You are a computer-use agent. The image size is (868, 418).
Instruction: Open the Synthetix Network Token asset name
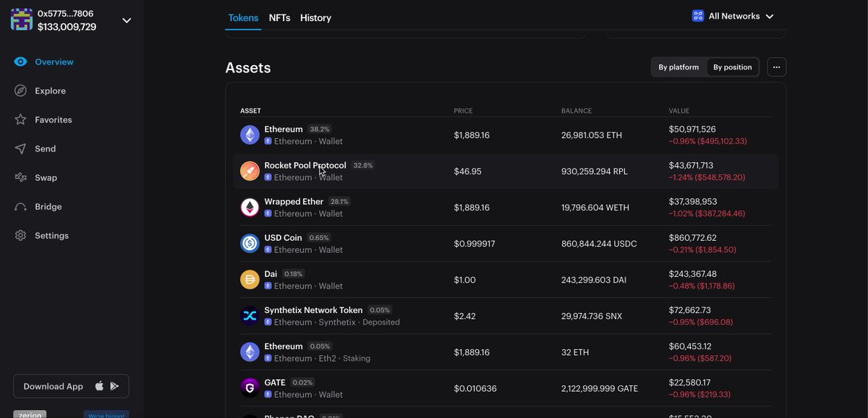[313, 310]
